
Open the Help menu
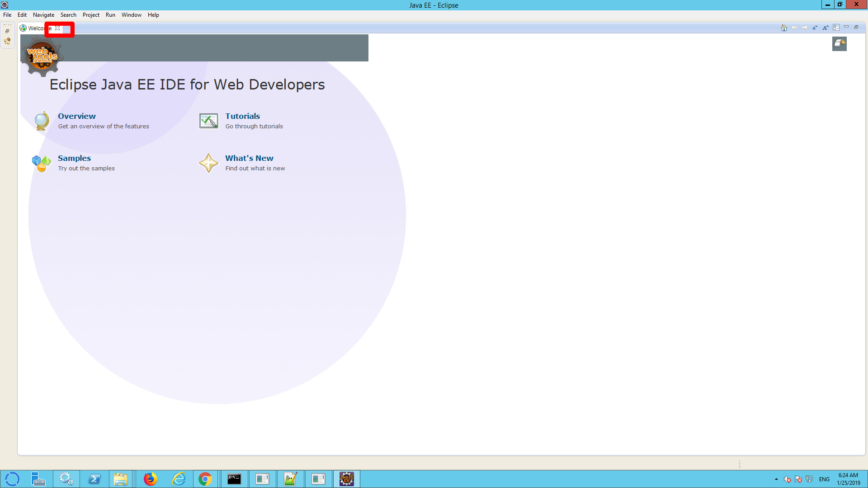click(x=153, y=15)
